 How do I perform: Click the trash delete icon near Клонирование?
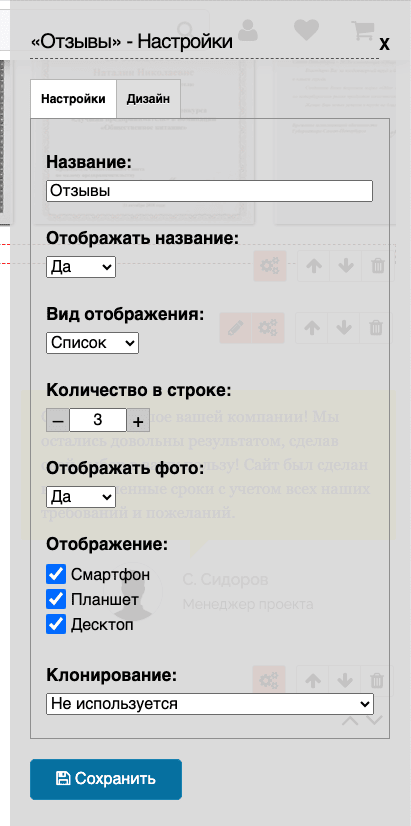pyautogui.click(x=377, y=681)
